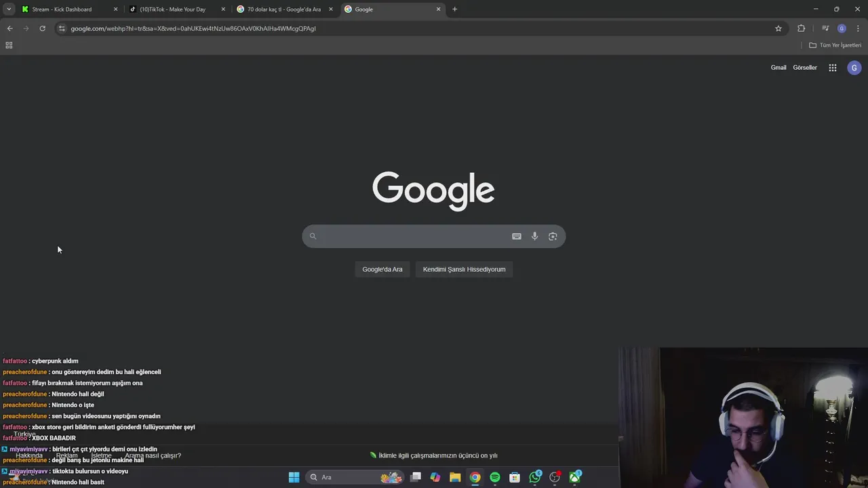The width and height of the screenshot is (868, 488).
Task: Open the Görseller link
Action: [x=805, y=68]
